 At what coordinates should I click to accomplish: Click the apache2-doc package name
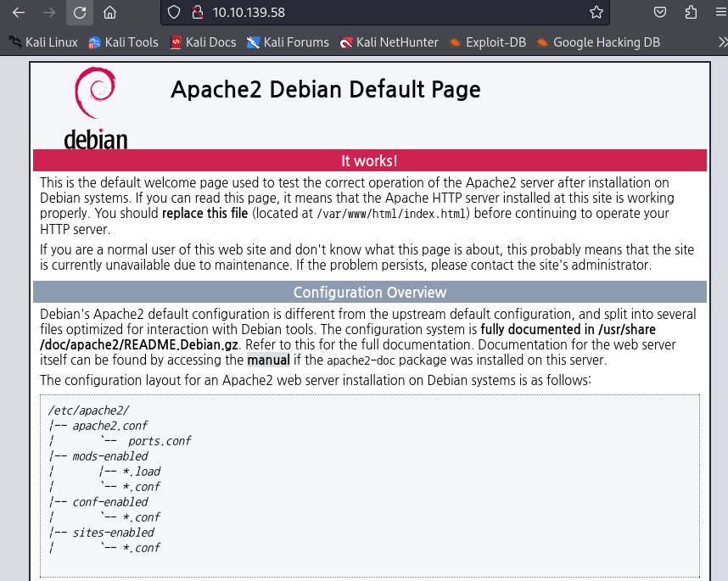(x=361, y=360)
